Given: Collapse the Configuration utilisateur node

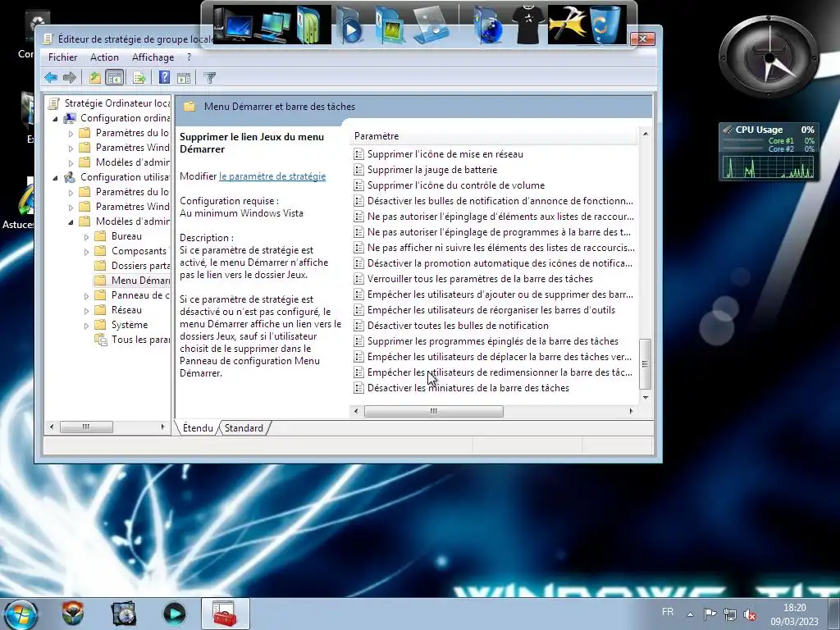Looking at the screenshot, I should point(55,178).
